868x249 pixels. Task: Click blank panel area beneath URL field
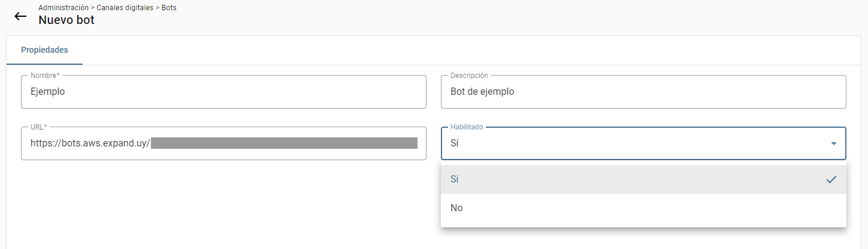tap(223, 204)
